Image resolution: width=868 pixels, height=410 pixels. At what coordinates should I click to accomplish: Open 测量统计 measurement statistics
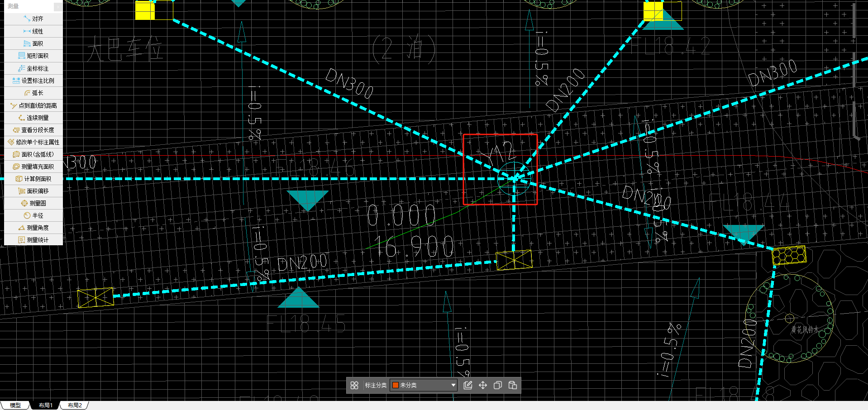(33, 240)
